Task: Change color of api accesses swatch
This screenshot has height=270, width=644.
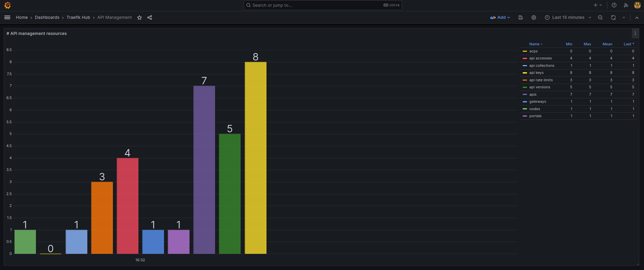Action: (525, 58)
